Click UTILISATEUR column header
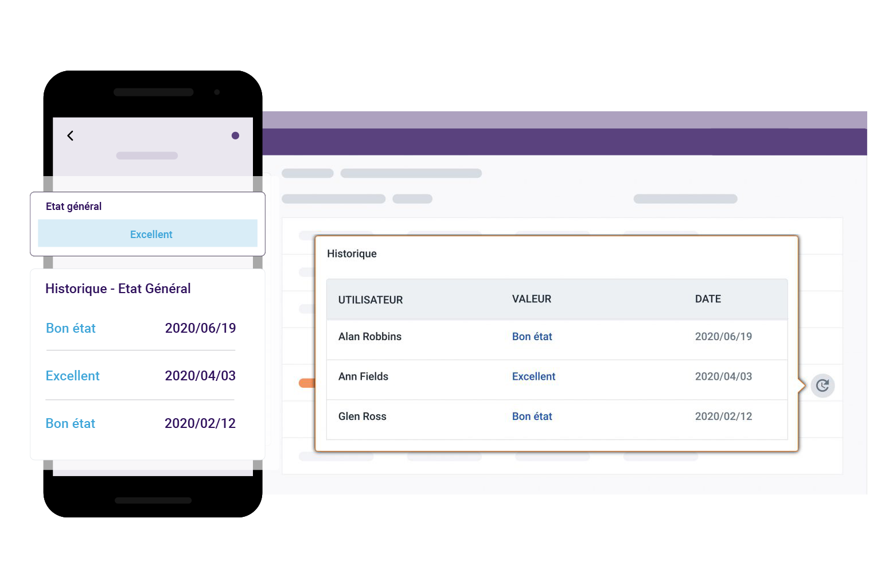This screenshot has height=588, width=881. [371, 300]
